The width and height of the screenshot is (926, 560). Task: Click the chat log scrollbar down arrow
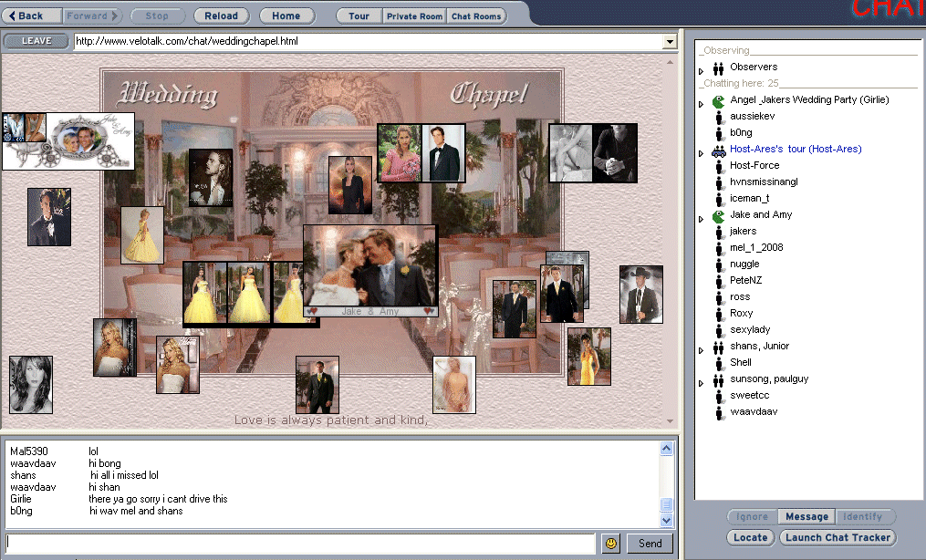[667, 520]
